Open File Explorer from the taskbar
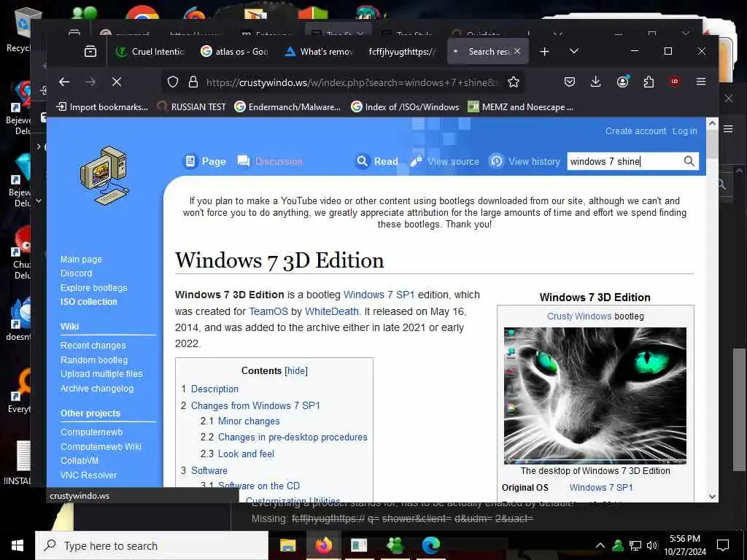 [287, 545]
